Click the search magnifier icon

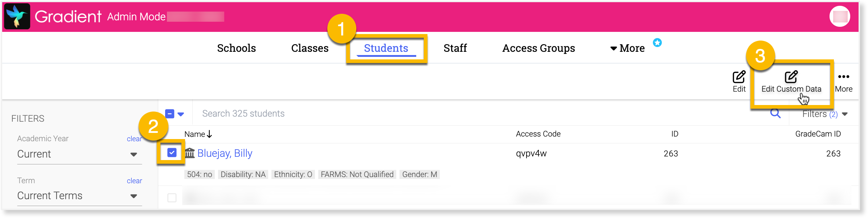[775, 114]
